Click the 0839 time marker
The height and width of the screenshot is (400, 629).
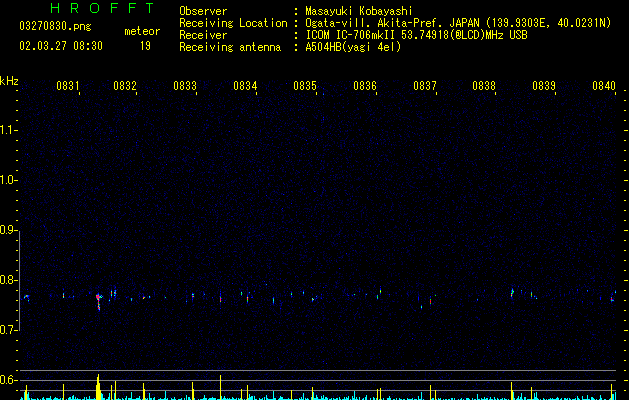click(544, 86)
